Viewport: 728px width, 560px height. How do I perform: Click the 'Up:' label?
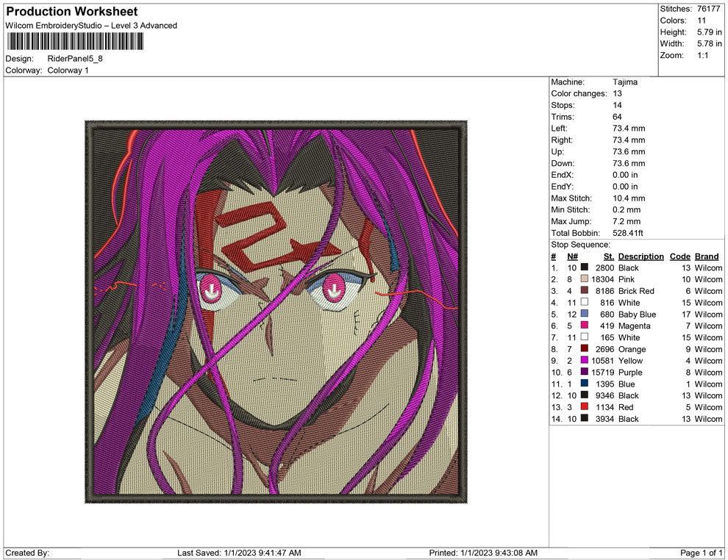[557, 151]
